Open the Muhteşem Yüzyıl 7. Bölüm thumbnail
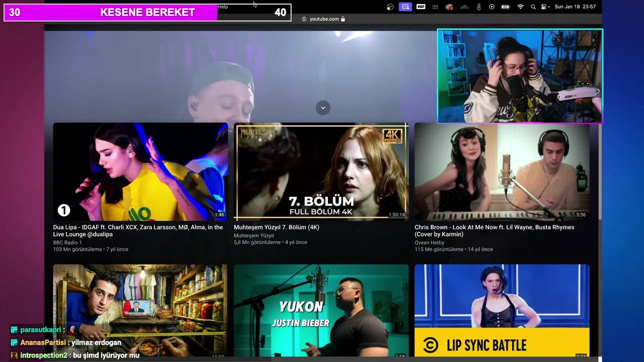 point(321,171)
